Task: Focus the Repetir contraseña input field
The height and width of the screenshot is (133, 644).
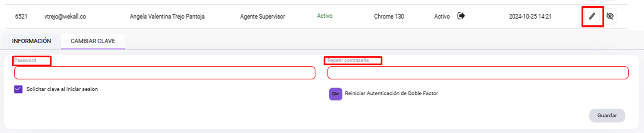Action: coord(478,73)
